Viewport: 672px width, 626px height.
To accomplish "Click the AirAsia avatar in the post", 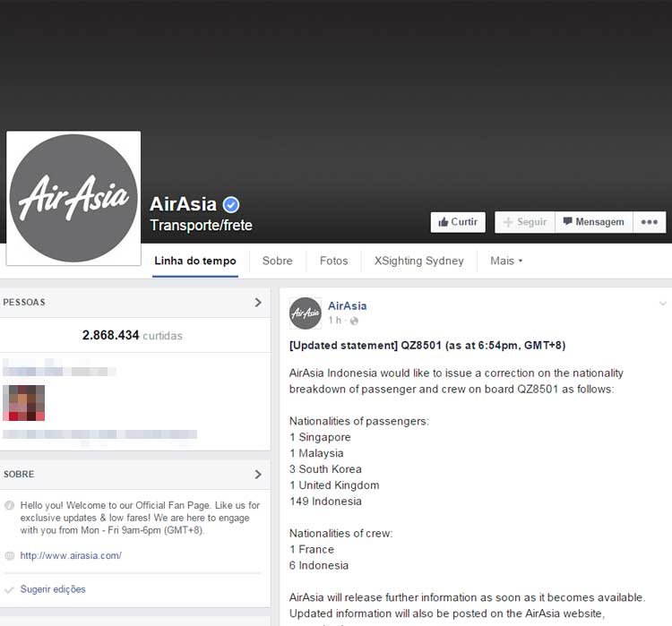I will pyautogui.click(x=306, y=313).
